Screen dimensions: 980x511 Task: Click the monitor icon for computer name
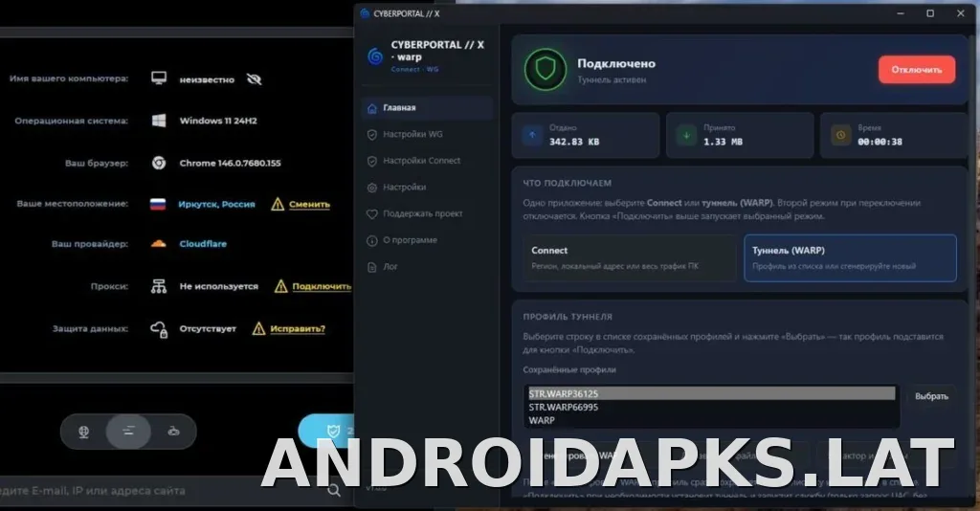(x=159, y=78)
